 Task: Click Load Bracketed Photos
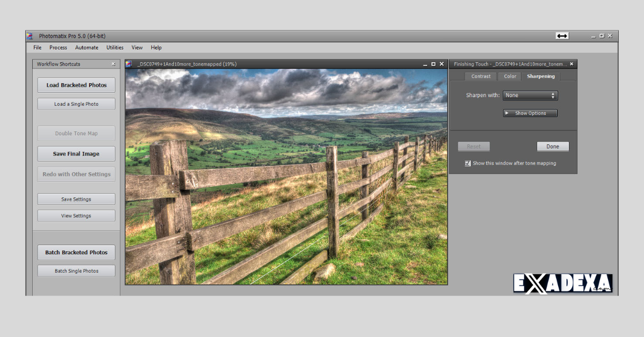[x=76, y=84]
